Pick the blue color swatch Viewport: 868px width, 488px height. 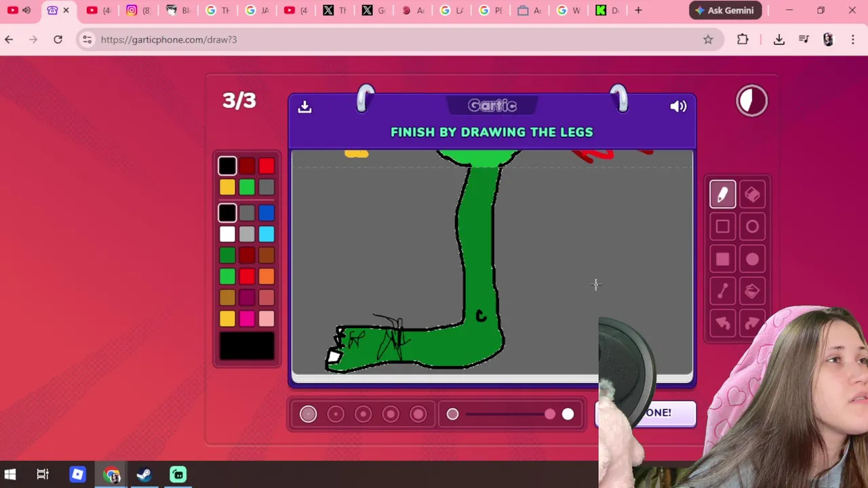pyautogui.click(x=267, y=213)
